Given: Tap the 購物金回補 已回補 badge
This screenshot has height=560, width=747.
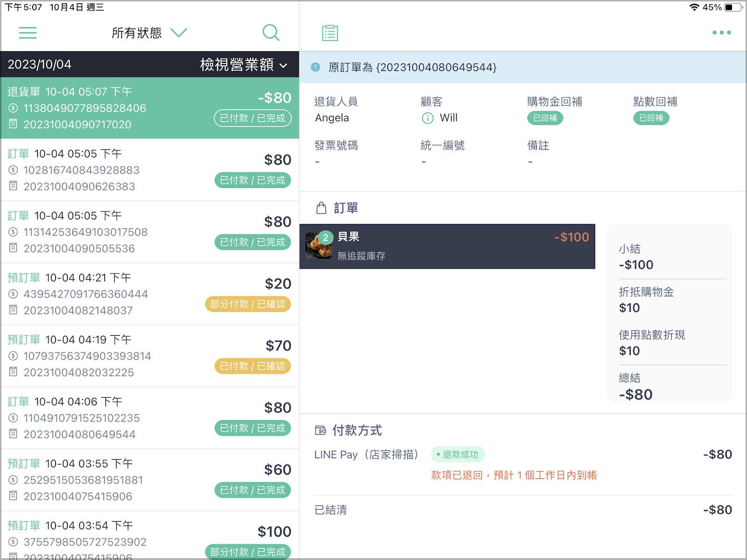Looking at the screenshot, I should 545,118.
